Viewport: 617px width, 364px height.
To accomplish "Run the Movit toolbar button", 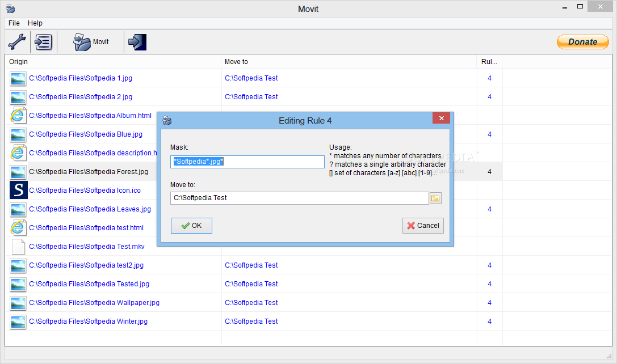I will point(91,41).
